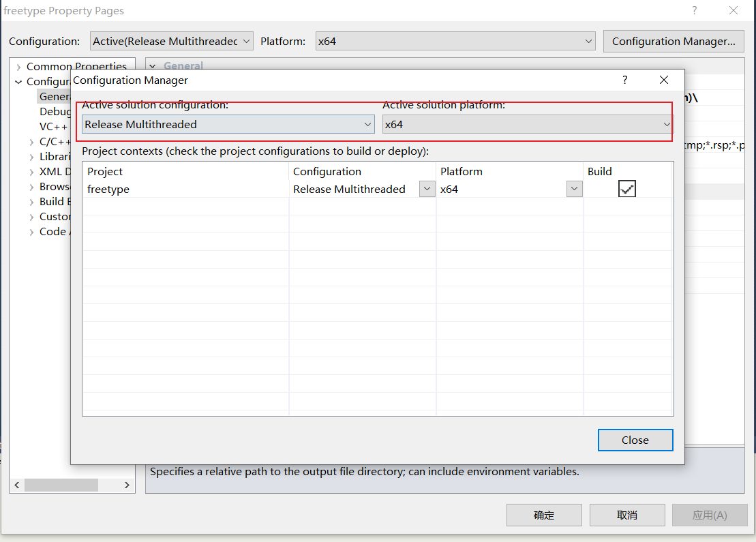
Task: Click the tree's horizontal scrollbar thumb
Action: (61, 485)
